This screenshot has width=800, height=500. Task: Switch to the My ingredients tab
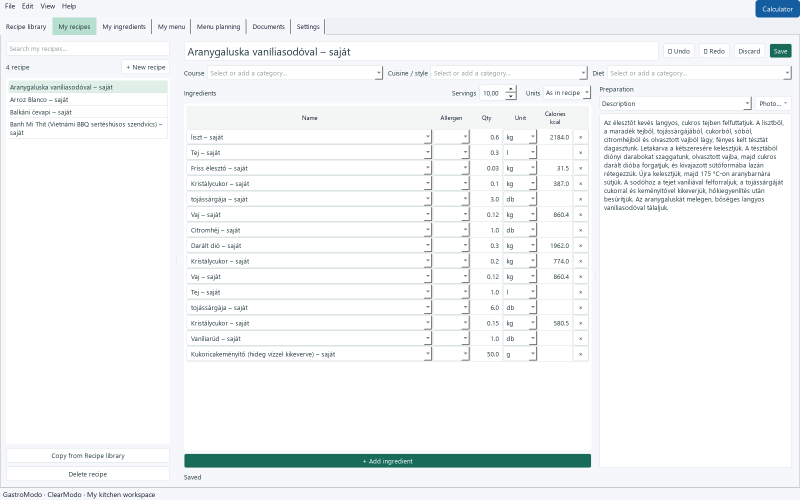(x=124, y=27)
